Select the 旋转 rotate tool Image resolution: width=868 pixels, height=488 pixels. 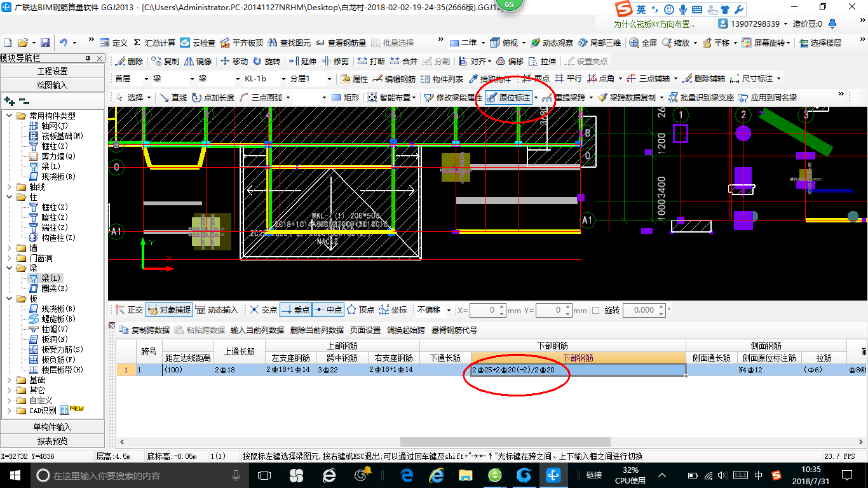coord(266,61)
